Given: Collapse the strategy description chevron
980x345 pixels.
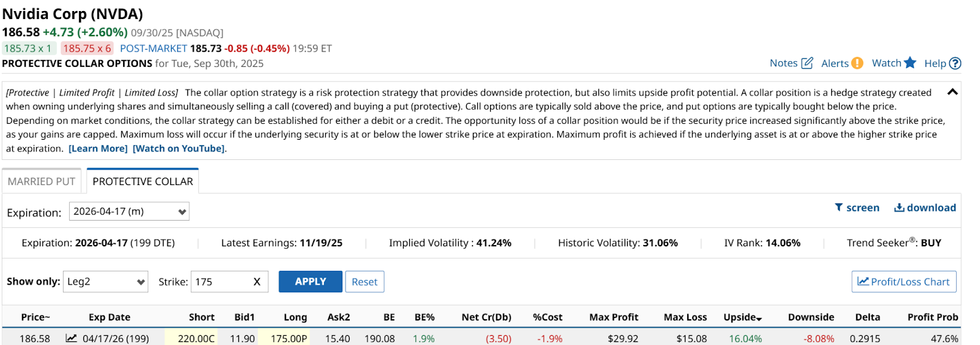Looking at the screenshot, I should 952,92.
